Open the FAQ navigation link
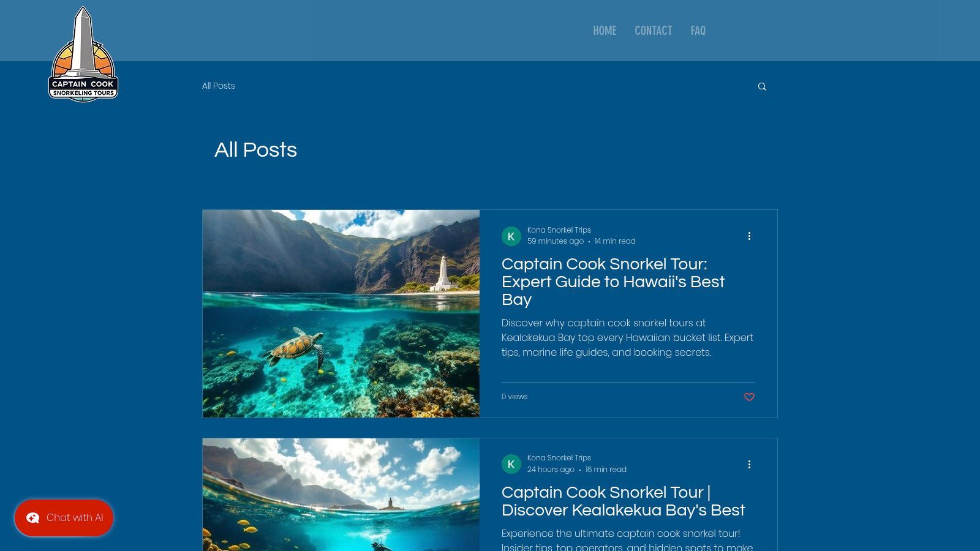 point(698,31)
